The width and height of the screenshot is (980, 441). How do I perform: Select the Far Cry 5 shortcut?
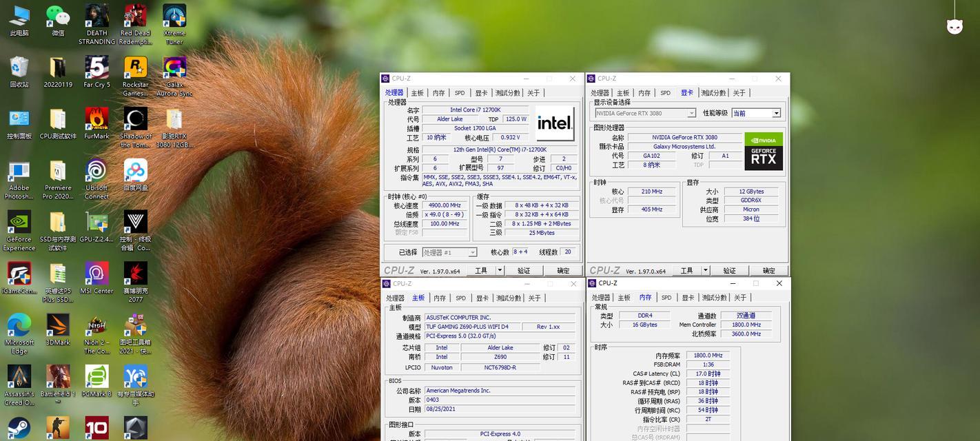click(96, 72)
